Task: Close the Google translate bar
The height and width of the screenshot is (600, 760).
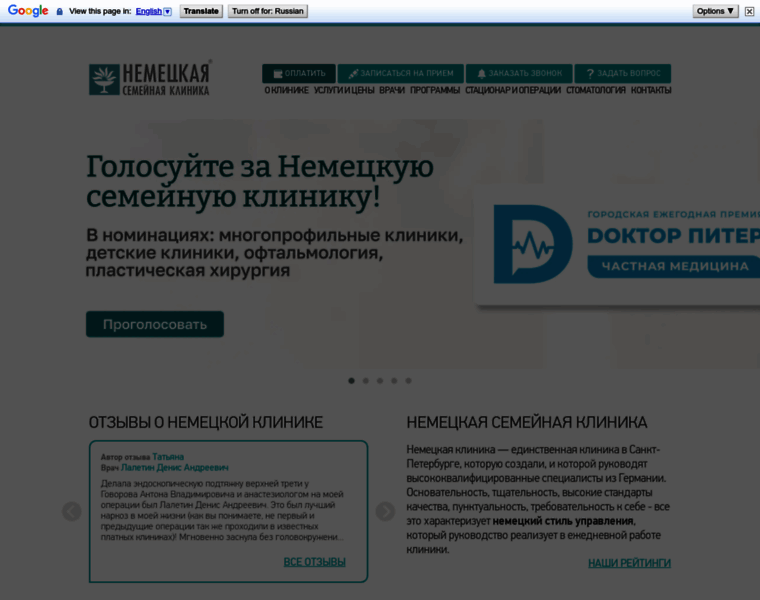Action: 749,11
